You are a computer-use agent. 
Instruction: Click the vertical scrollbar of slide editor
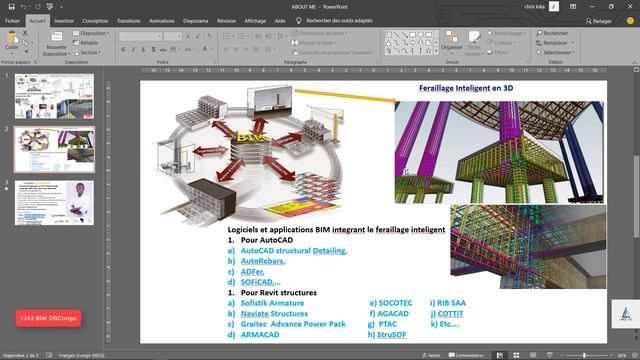(x=636, y=196)
